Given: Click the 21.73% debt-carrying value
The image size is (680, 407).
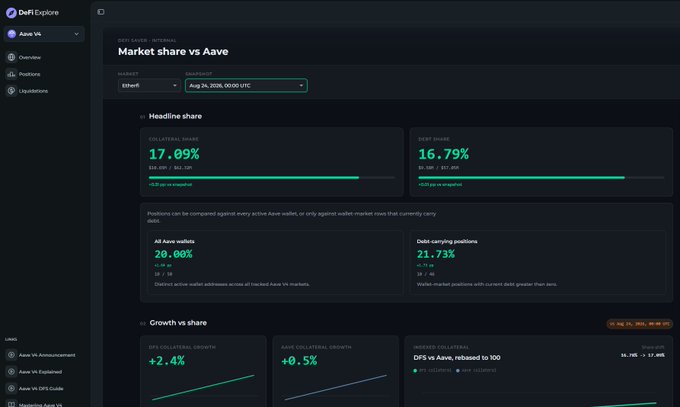Looking at the screenshot, I should (x=435, y=254).
